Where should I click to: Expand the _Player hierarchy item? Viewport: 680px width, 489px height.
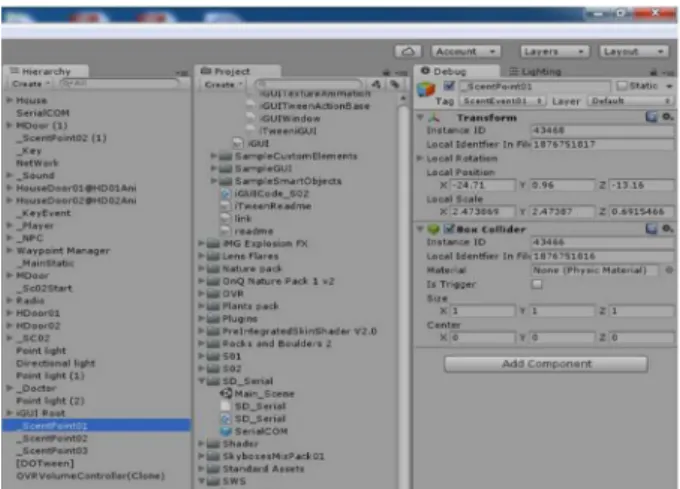click(x=9, y=225)
